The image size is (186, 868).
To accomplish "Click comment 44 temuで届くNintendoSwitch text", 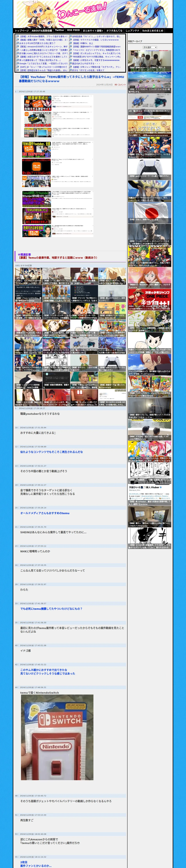I will pos(40,693).
